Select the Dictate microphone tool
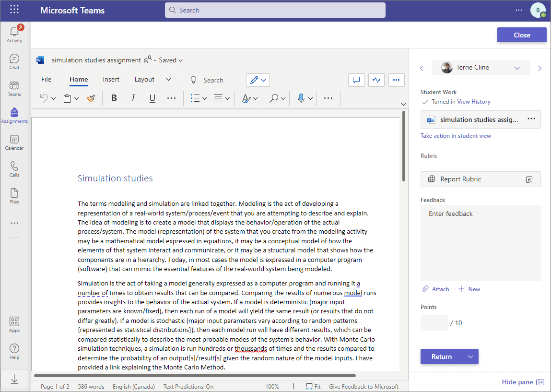This screenshot has height=392, width=551. pyautogui.click(x=302, y=98)
